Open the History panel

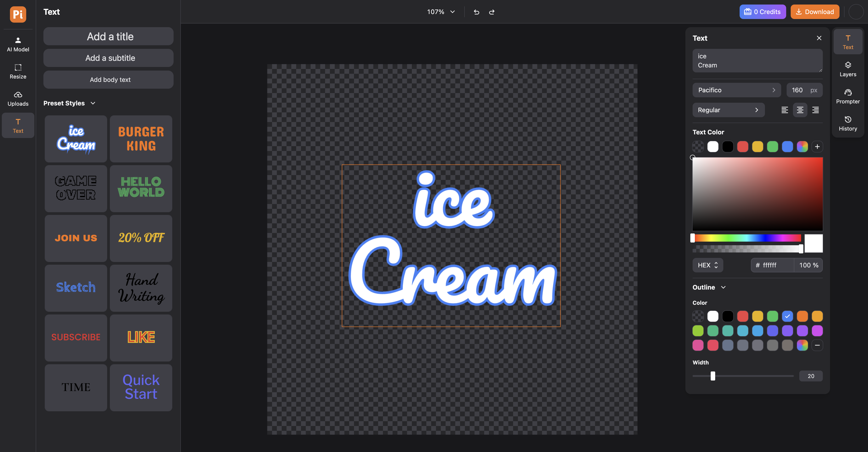pyautogui.click(x=847, y=123)
